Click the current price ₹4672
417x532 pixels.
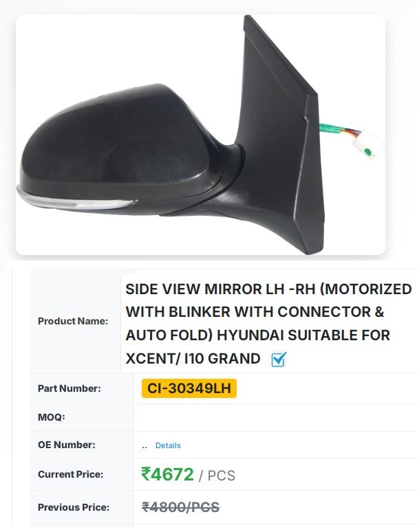pos(167,474)
